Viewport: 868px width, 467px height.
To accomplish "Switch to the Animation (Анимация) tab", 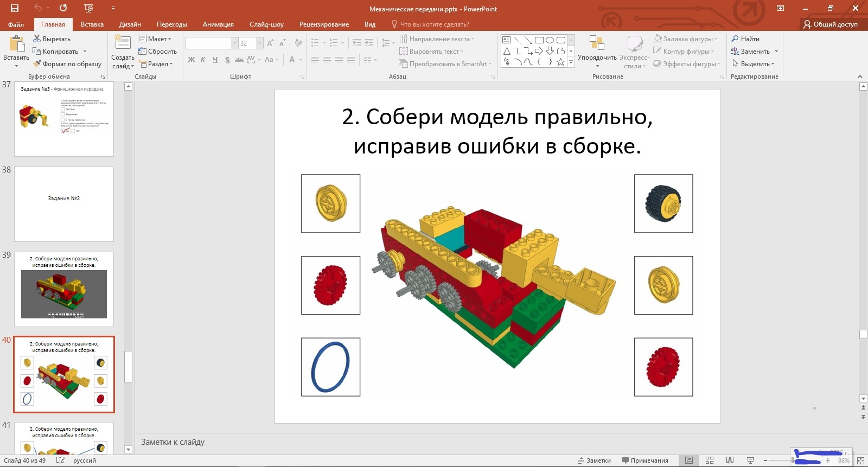I will click(x=218, y=24).
